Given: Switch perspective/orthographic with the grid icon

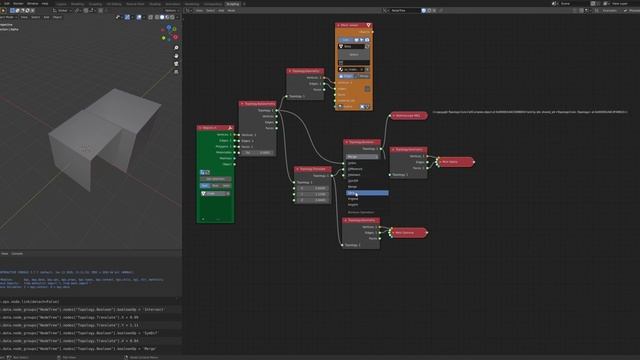Looking at the screenshot, I should pos(176,72).
